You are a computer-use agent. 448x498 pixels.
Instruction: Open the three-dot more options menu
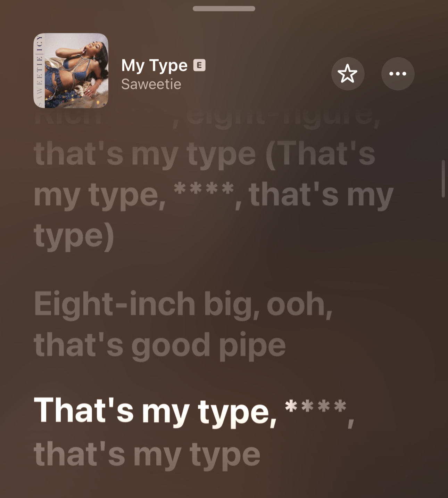coord(398,74)
